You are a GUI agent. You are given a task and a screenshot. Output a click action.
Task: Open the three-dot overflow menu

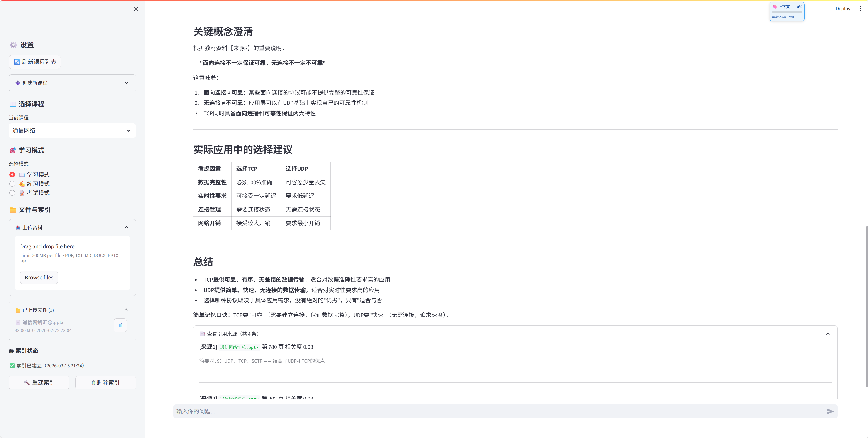coord(860,8)
